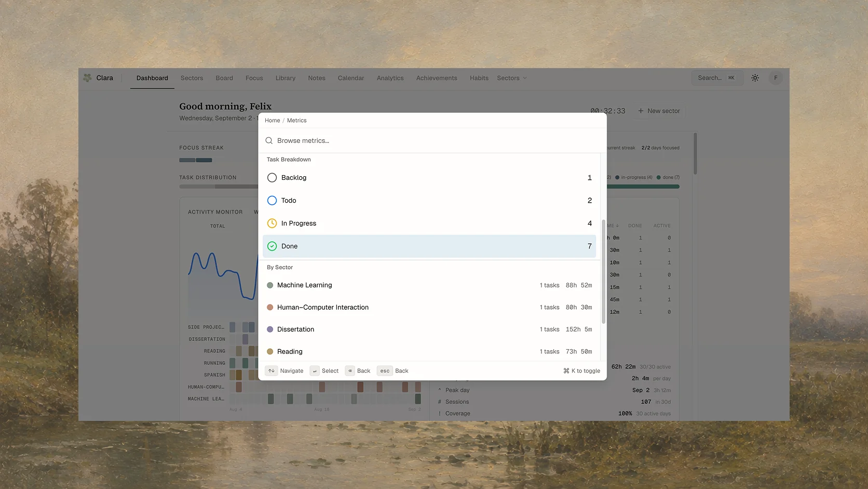Click the Navigate arrow keys hint icon

coord(272,371)
